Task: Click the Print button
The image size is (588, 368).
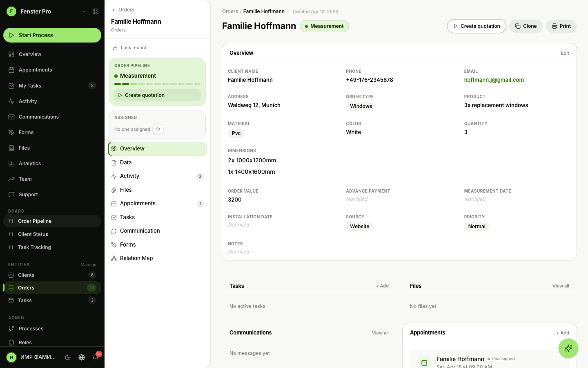Action: (x=561, y=26)
